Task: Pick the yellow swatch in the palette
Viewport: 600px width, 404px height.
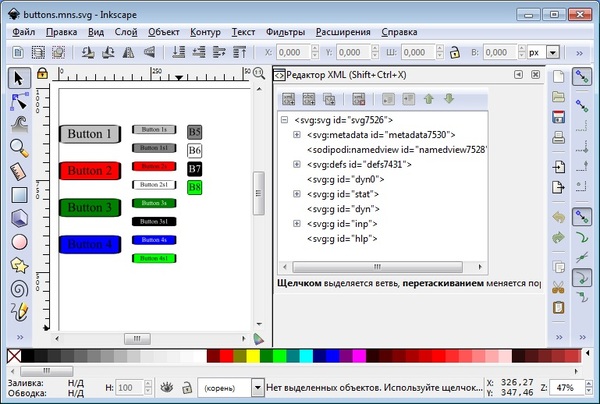Action: 253,356
